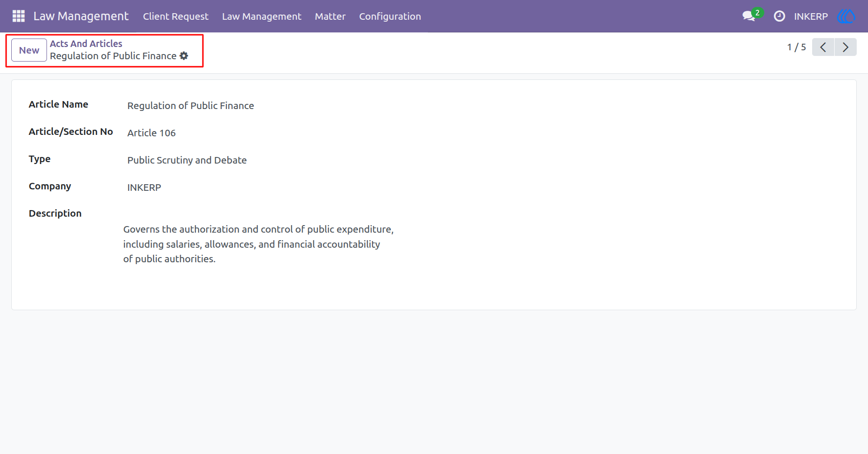
Task: Open the chat messages icon
Action: (x=749, y=16)
